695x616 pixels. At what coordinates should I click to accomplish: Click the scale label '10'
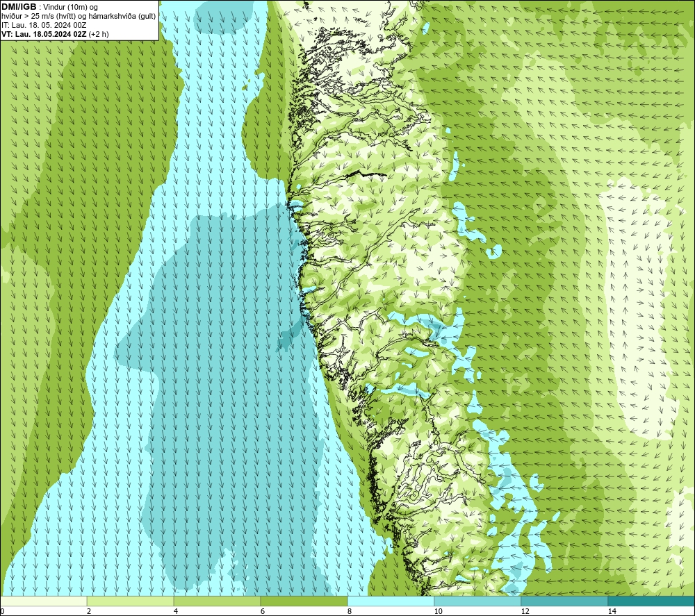(438, 611)
